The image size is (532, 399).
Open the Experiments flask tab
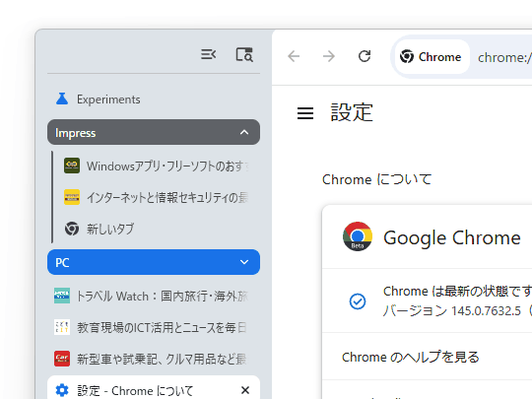point(154,100)
